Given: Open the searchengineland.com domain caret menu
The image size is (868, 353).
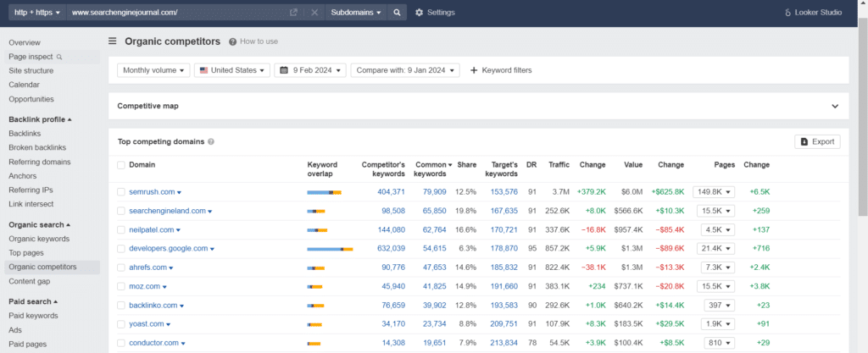Looking at the screenshot, I should point(210,212).
